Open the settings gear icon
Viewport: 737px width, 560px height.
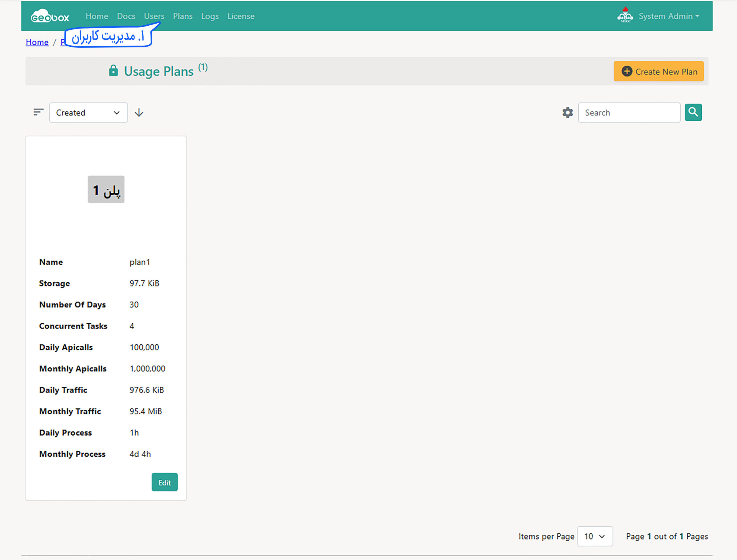pyautogui.click(x=567, y=113)
